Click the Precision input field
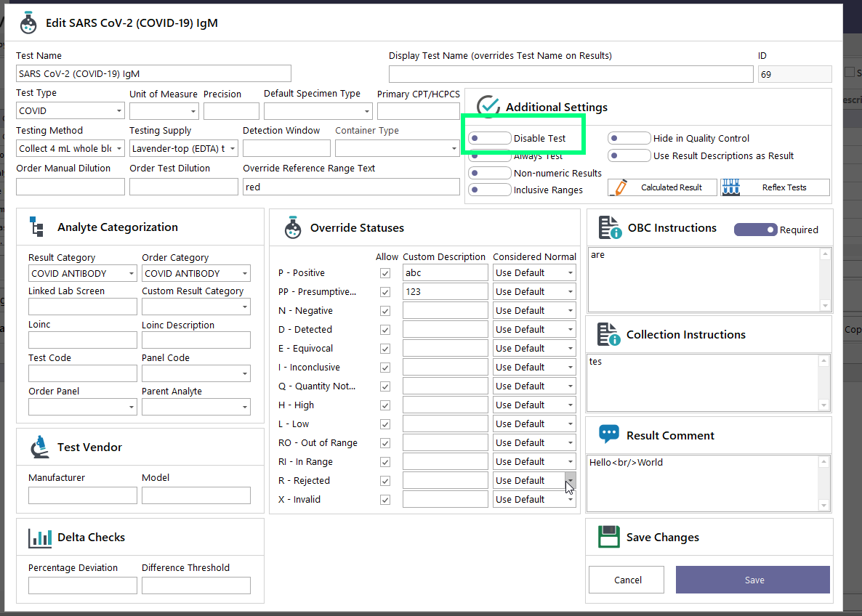Screen dimensions: 862x616 [231, 111]
